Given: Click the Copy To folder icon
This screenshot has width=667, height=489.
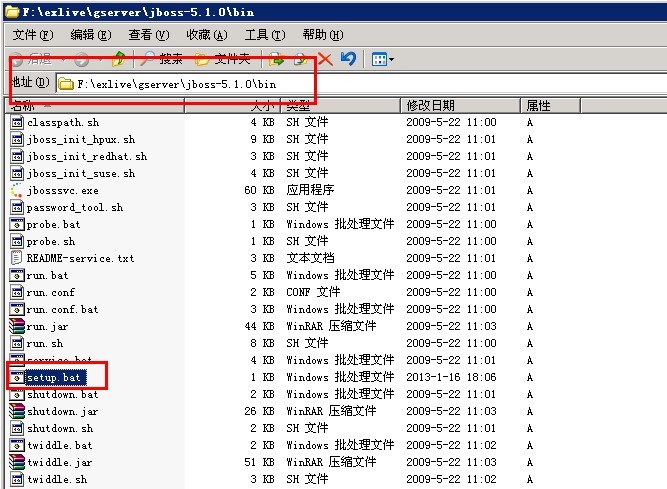Looking at the screenshot, I should click(299, 59).
